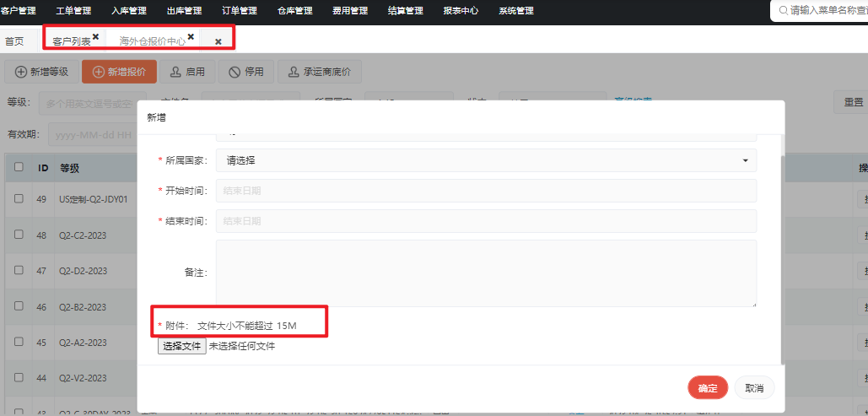This screenshot has height=416, width=868.
Task: Check the row for Q2-C2-2023
Action: click(x=19, y=235)
